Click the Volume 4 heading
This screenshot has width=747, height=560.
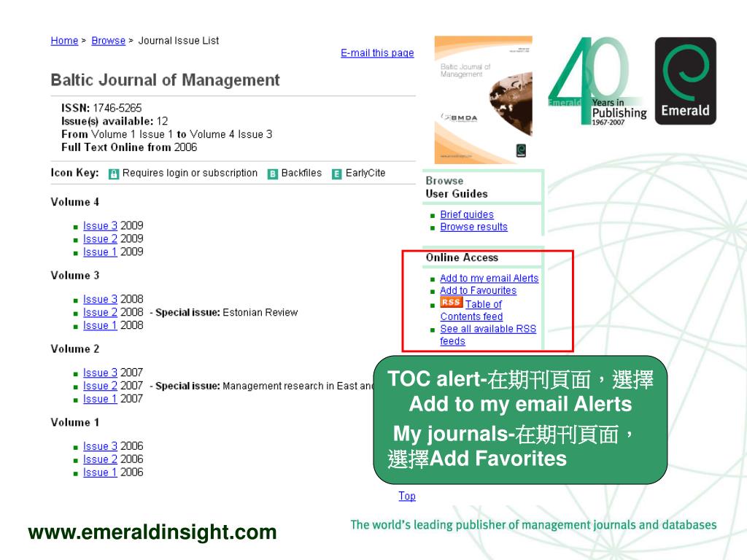click(75, 202)
